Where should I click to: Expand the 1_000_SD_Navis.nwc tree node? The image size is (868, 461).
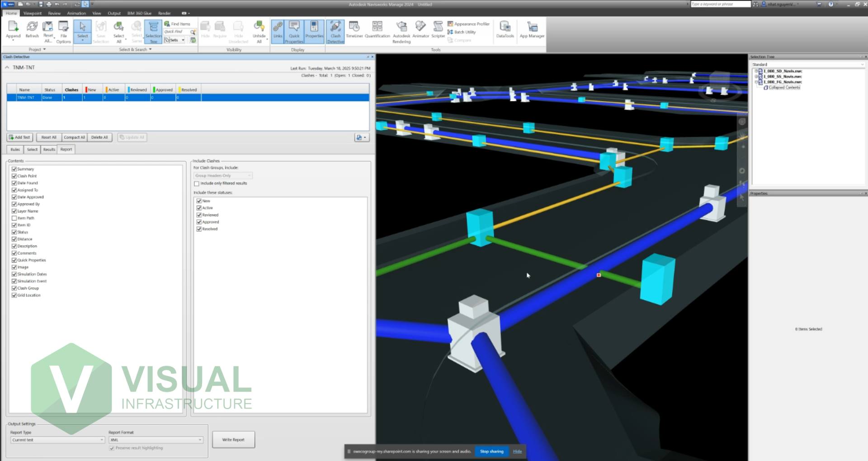[x=756, y=71]
